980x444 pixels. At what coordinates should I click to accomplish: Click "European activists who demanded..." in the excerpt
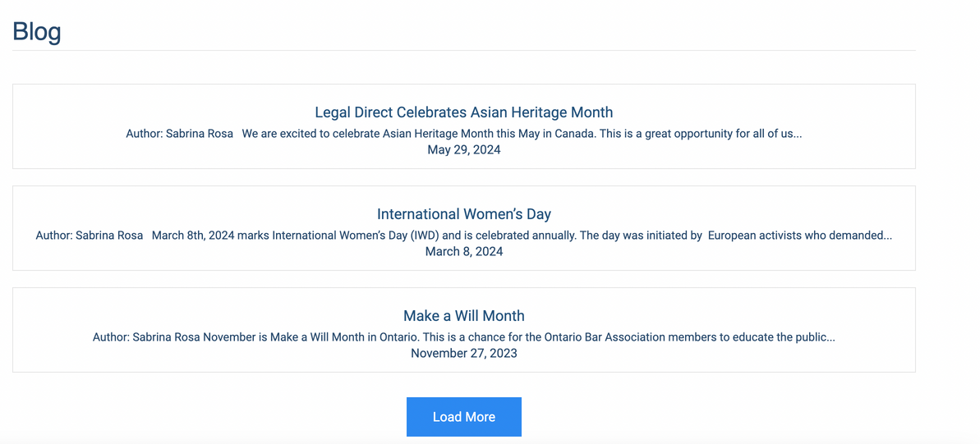(799, 235)
